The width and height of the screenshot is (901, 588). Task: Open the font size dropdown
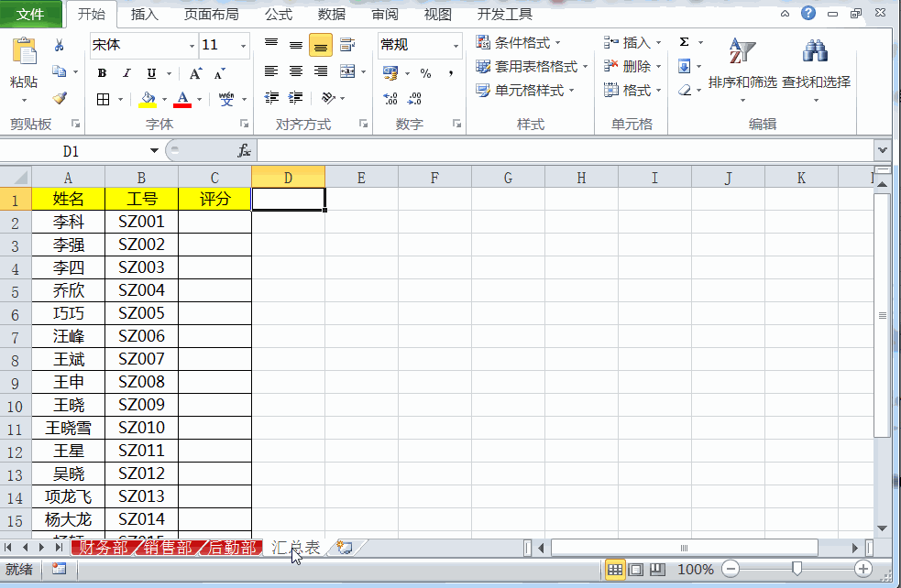point(242,46)
